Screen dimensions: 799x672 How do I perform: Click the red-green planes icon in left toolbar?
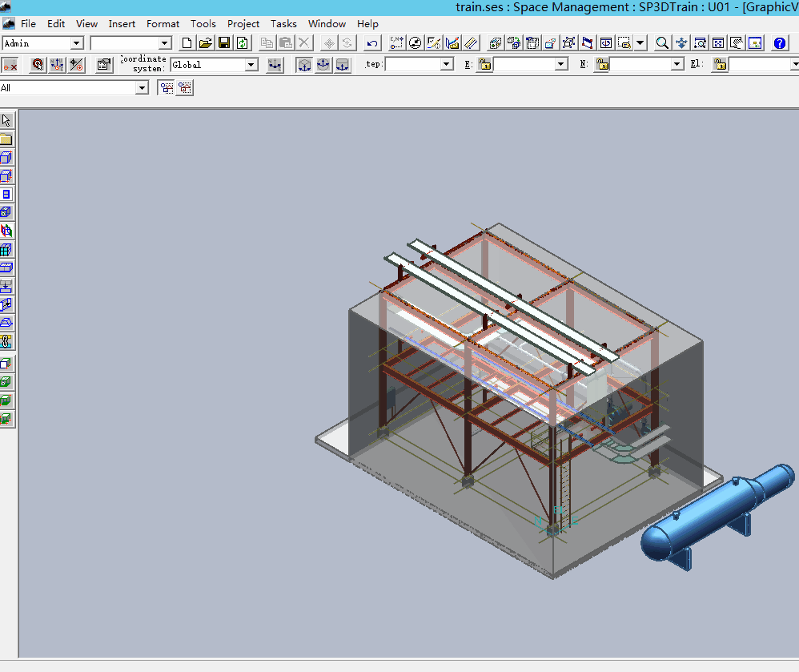click(x=6, y=231)
